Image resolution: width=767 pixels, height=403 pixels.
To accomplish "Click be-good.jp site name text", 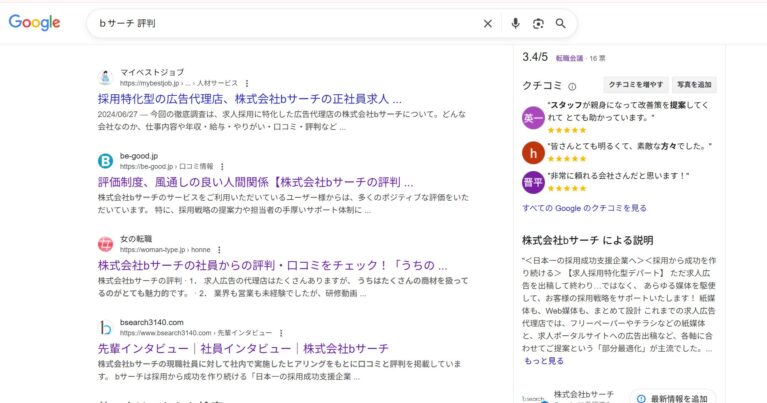I will click(x=139, y=156).
